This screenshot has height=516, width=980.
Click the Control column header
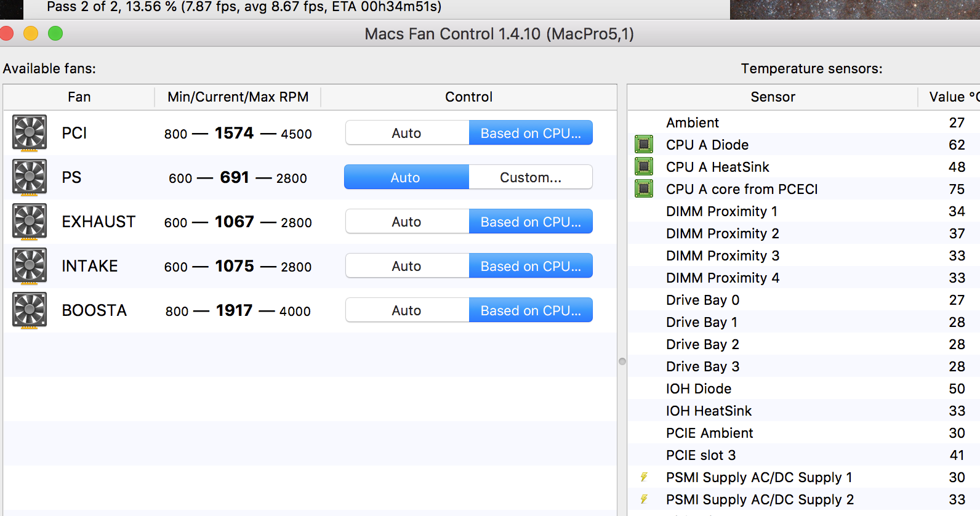tap(468, 97)
